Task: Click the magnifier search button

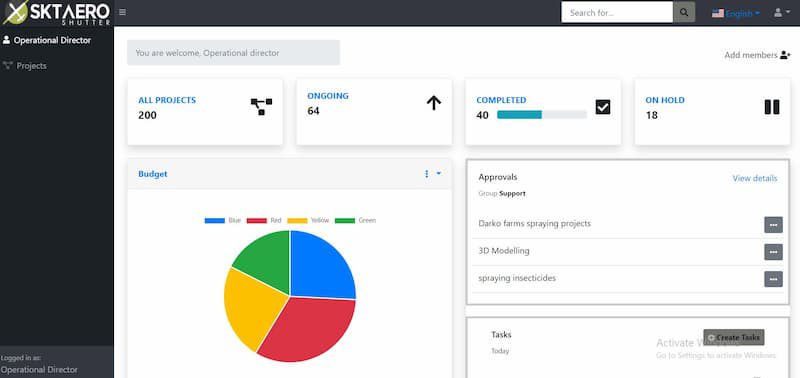Action: 684,12
